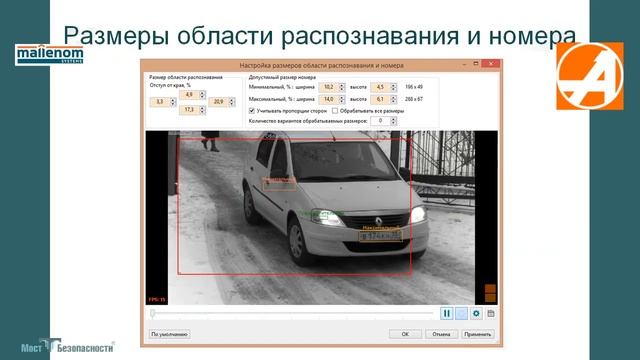Increase minimum width 10,2 with up arrow
The height and width of the screenshot is (360, 640).
click(342, 85)
